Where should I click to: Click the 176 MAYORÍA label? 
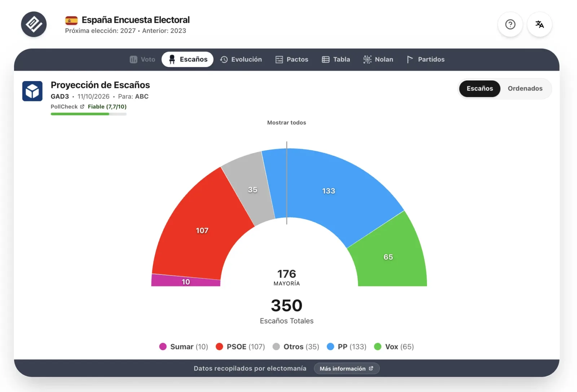click(x=287, y=277)
